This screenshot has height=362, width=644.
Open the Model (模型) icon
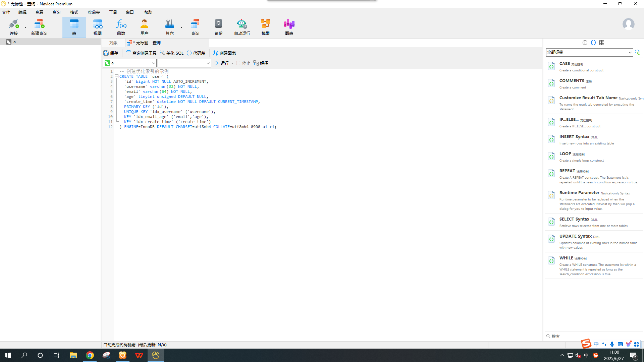(x=266, y=27)
